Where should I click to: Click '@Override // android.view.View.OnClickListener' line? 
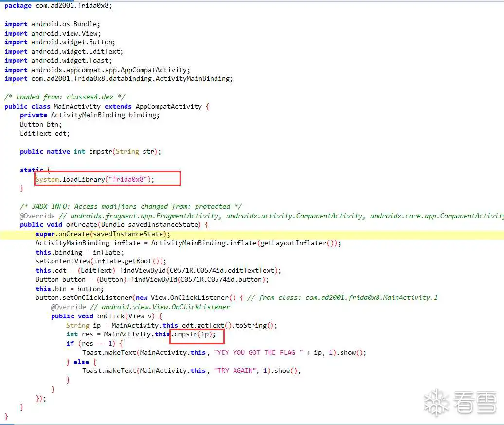point(141,307)
